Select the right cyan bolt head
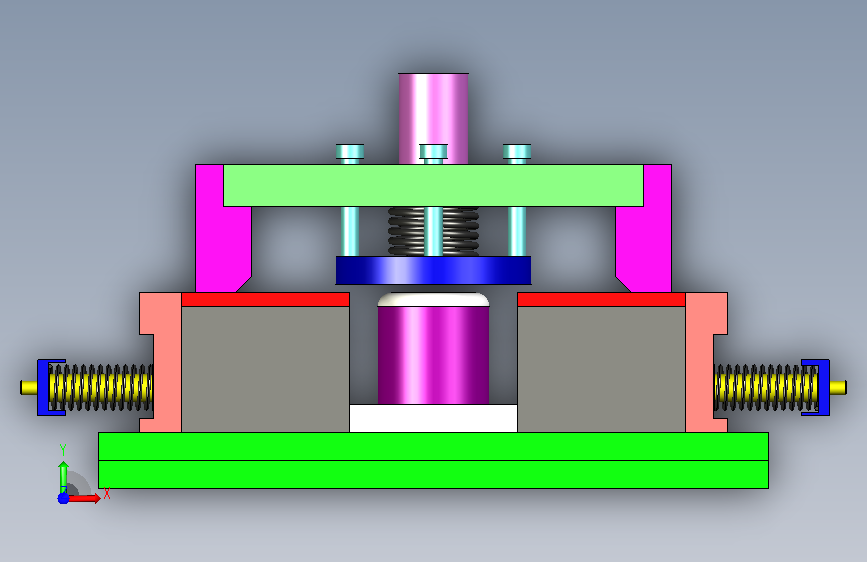This screenshot has width=867, height=562. click(x=517, y=153)
